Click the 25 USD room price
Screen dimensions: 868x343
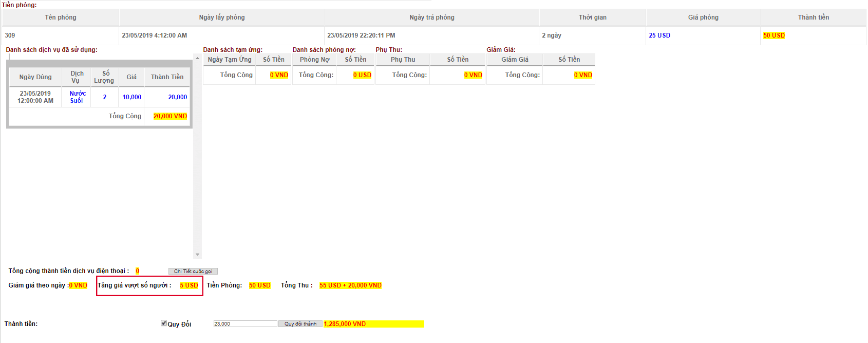(x=659, y=35)
